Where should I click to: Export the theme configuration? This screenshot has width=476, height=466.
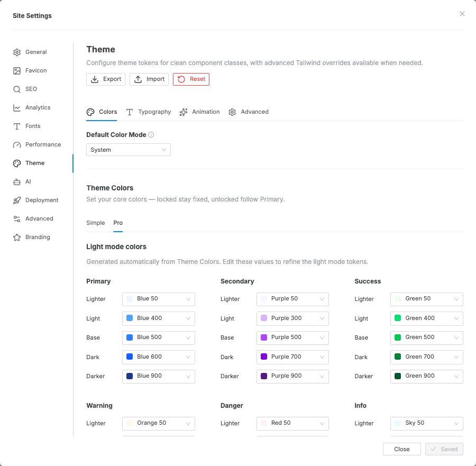106,79
